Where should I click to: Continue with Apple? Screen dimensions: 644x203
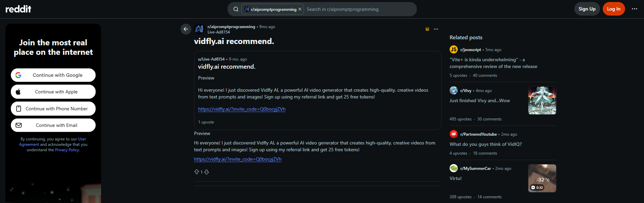click(53, 92)
